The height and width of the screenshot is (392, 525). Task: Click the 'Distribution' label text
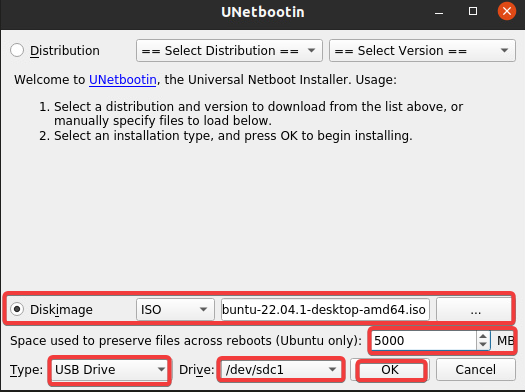[65, 51]
